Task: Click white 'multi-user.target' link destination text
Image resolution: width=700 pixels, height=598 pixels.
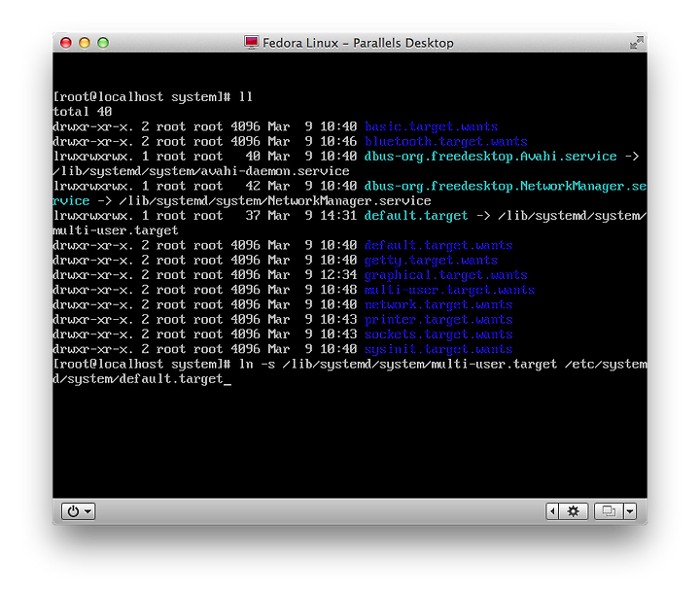Action: pos(115,230)
